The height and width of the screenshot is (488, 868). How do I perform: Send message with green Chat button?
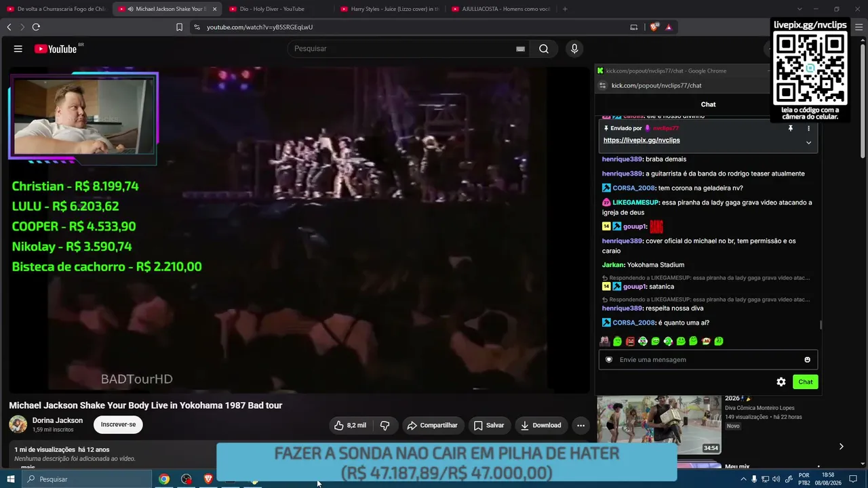pos(806,382)
